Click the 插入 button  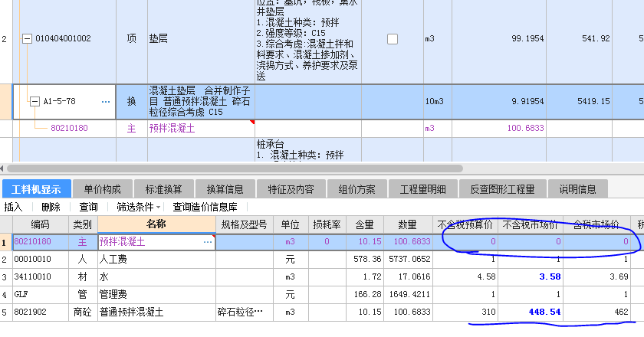coord(13,207)
